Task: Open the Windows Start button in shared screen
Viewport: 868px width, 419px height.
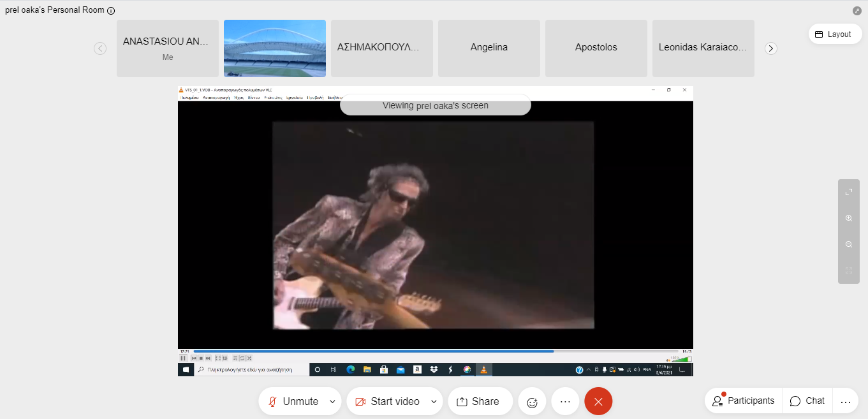Action: [x=186, y=369]
